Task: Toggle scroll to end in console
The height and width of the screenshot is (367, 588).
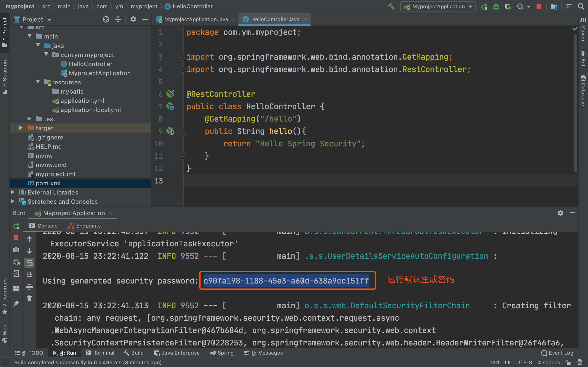Action: [29, 275]
